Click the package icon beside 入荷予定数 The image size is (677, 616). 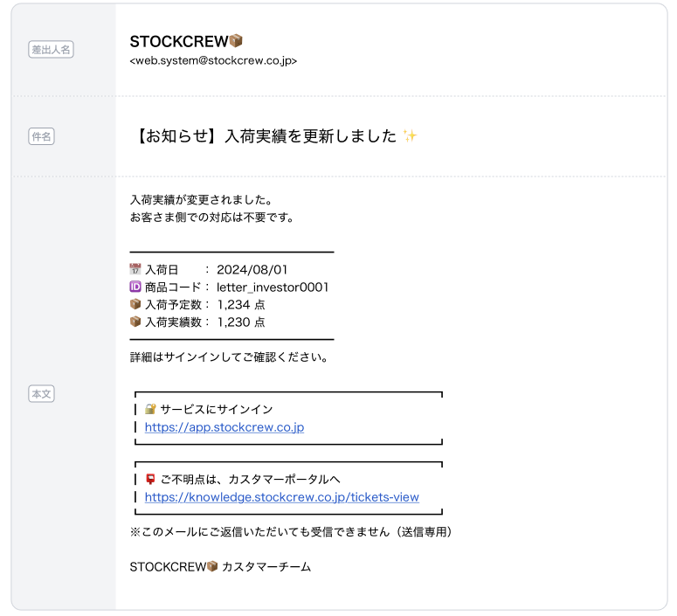(135, 305)
